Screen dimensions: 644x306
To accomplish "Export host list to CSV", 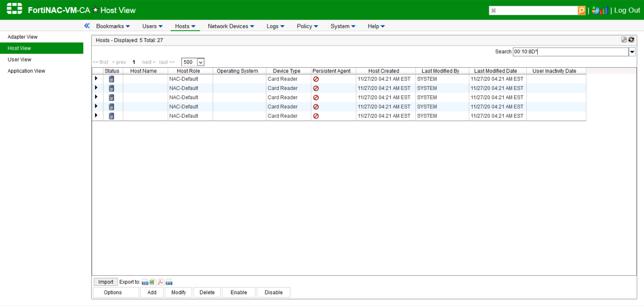I will 145,282.
